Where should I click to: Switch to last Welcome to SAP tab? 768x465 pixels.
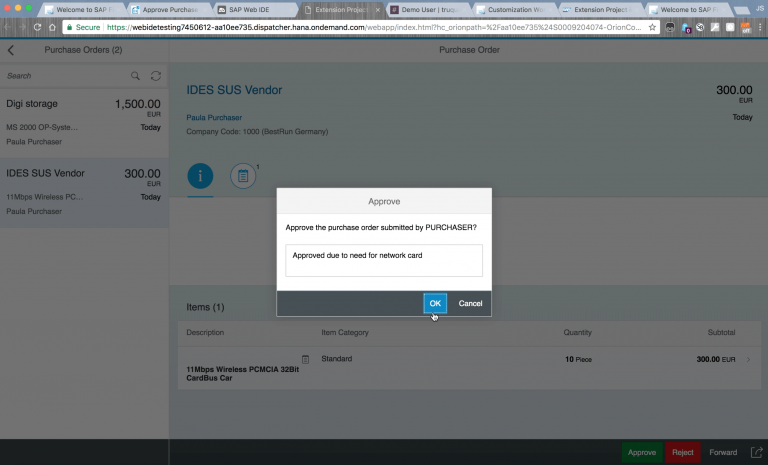tap(688, 10)
